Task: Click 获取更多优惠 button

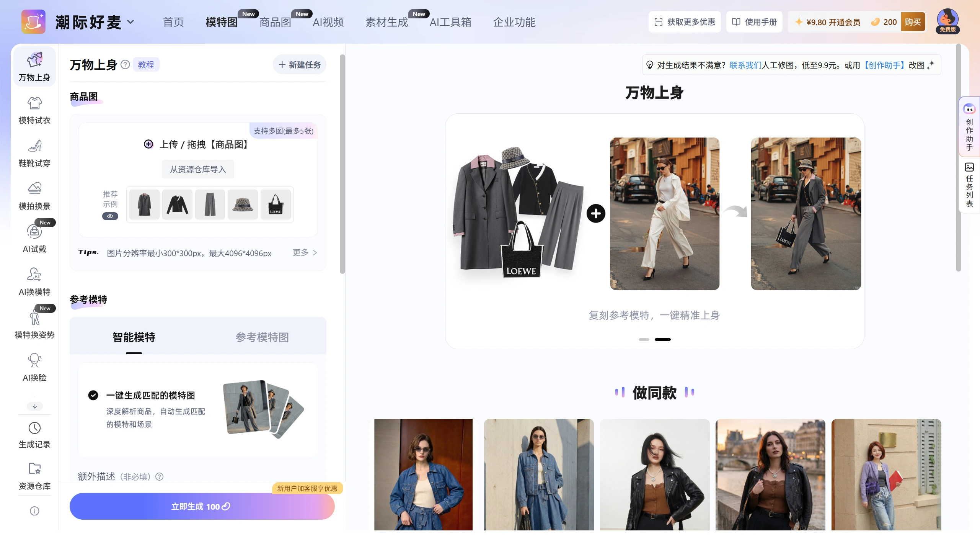Action: (685, 22)
